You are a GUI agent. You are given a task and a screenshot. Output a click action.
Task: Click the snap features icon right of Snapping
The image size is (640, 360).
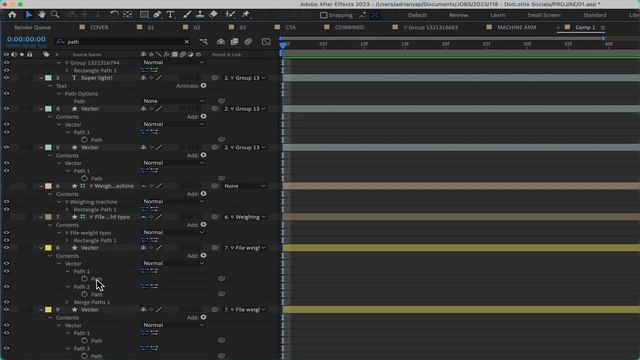[375, 15]
